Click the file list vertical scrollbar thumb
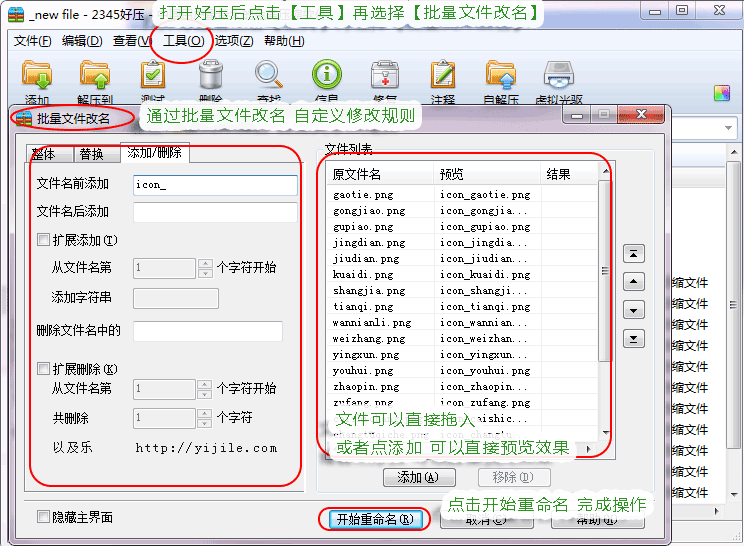This screenshot has width=744, height=546. (604, 270)
